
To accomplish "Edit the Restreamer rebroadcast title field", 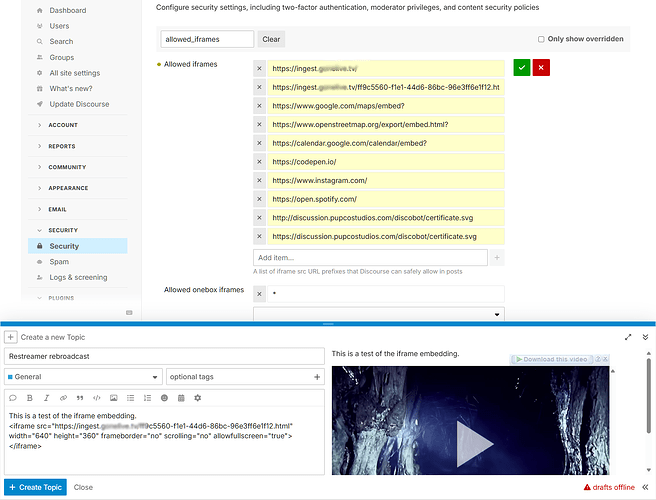I will [x=164, y=356].
